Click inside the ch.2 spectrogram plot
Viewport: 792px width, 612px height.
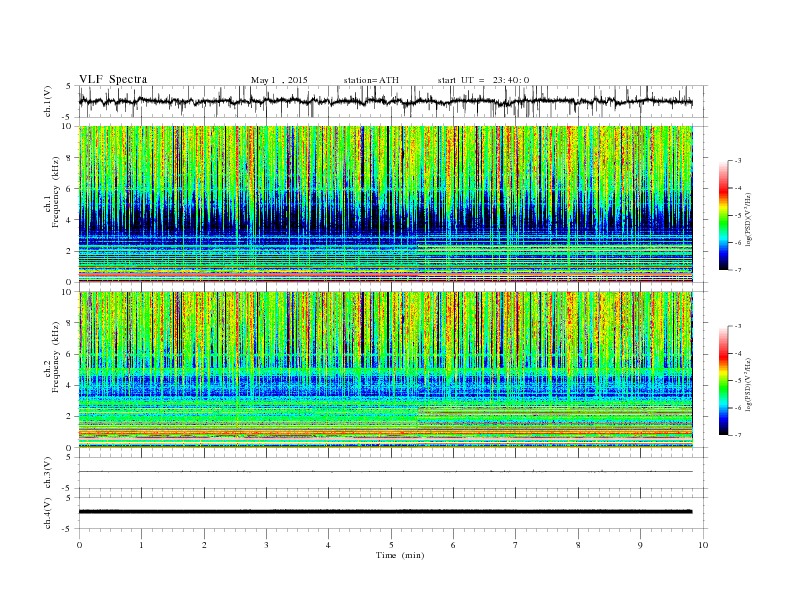pos(386,370)
